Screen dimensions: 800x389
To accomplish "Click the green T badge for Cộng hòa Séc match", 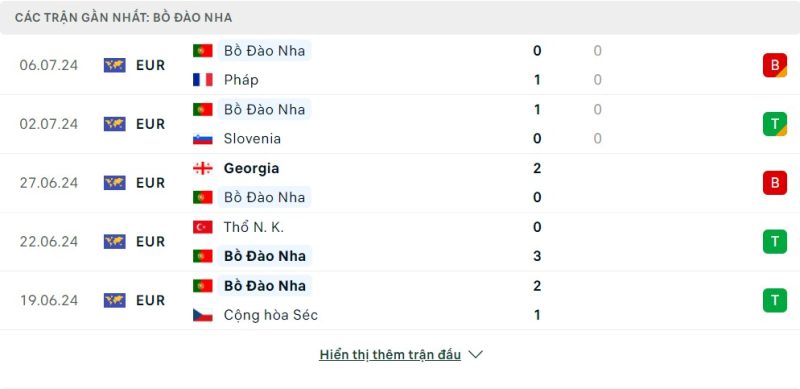I will coord(774,300).
